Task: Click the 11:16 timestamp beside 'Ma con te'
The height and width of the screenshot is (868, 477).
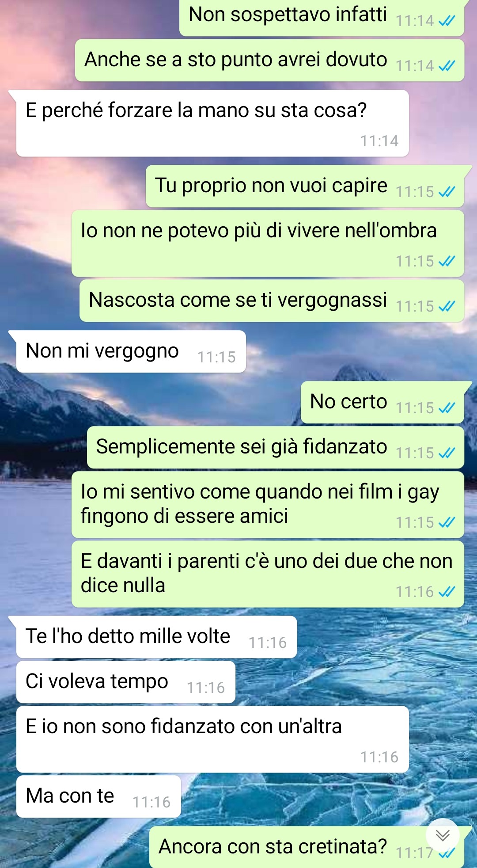Action: pyautogui.click(x=151, y=802)
